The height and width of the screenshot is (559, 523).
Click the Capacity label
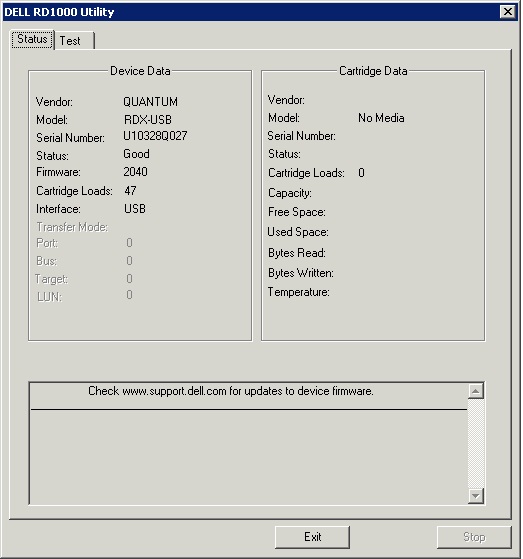click(289, 193)
